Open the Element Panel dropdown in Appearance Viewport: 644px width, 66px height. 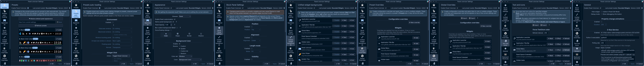coord(185,16)
